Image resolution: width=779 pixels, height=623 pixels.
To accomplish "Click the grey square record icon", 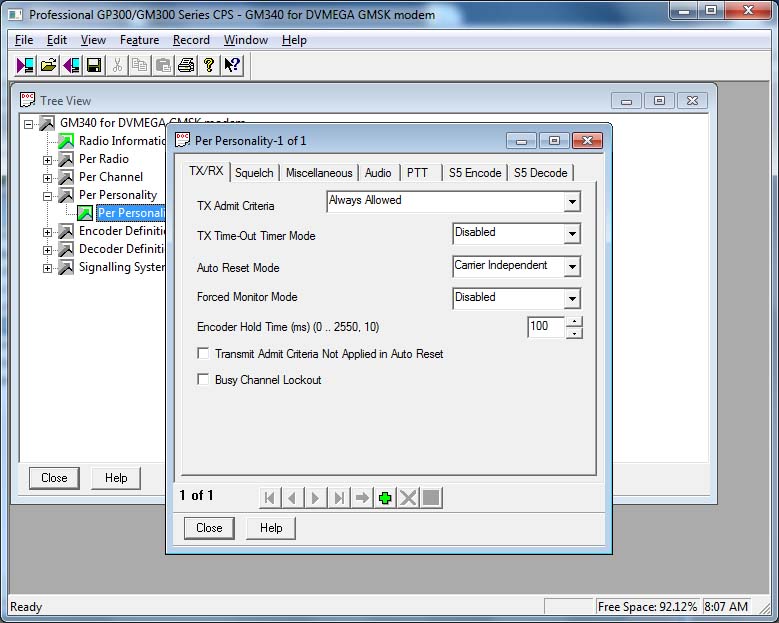I will coord(431,498).
